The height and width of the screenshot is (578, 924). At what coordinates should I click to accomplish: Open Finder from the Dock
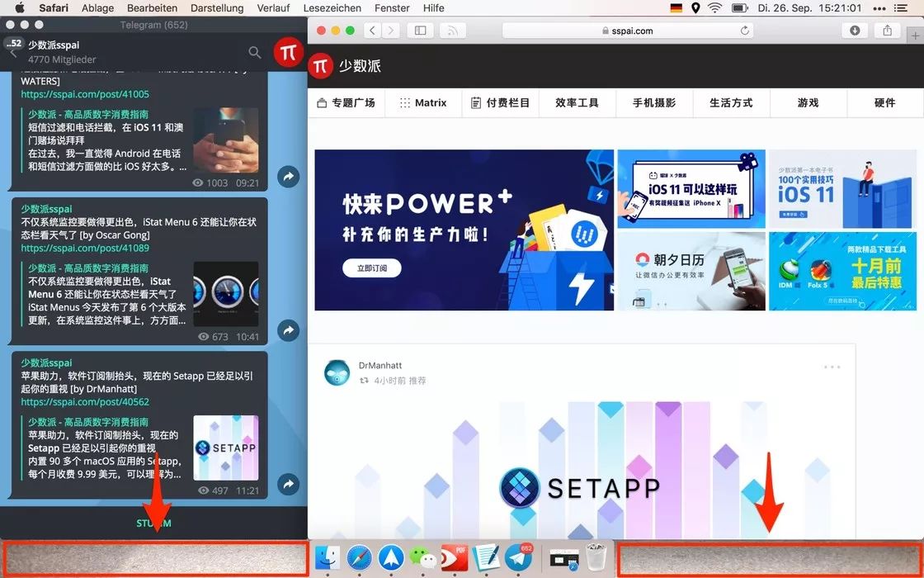pos(327,557)
